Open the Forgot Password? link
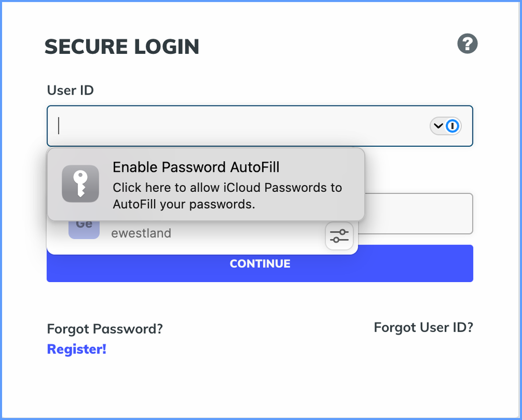522x420 pixels. [105, 329]
